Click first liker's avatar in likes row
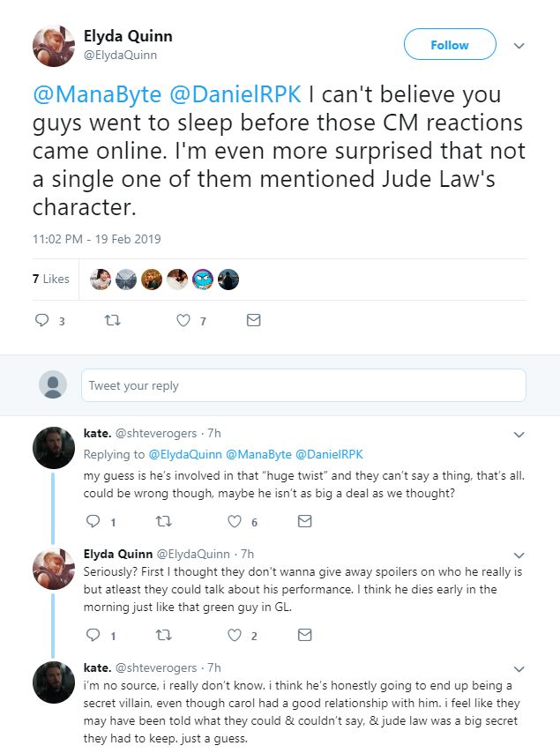The height and width of the screenshot is (753, 560). point(101,280)
